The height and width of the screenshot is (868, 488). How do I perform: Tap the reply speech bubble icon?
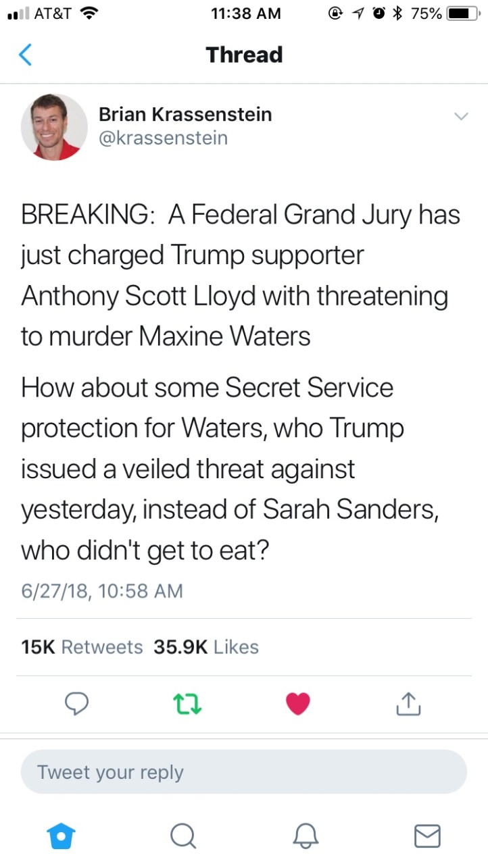click(77, 705)
